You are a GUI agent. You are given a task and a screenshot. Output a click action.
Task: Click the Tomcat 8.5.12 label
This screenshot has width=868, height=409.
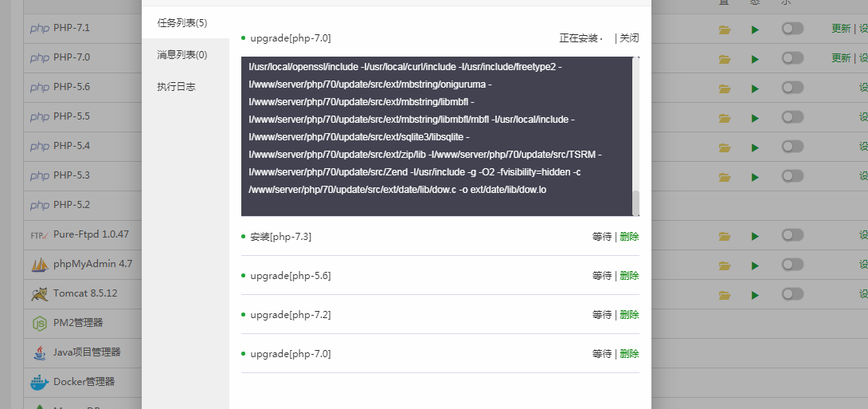85,293
